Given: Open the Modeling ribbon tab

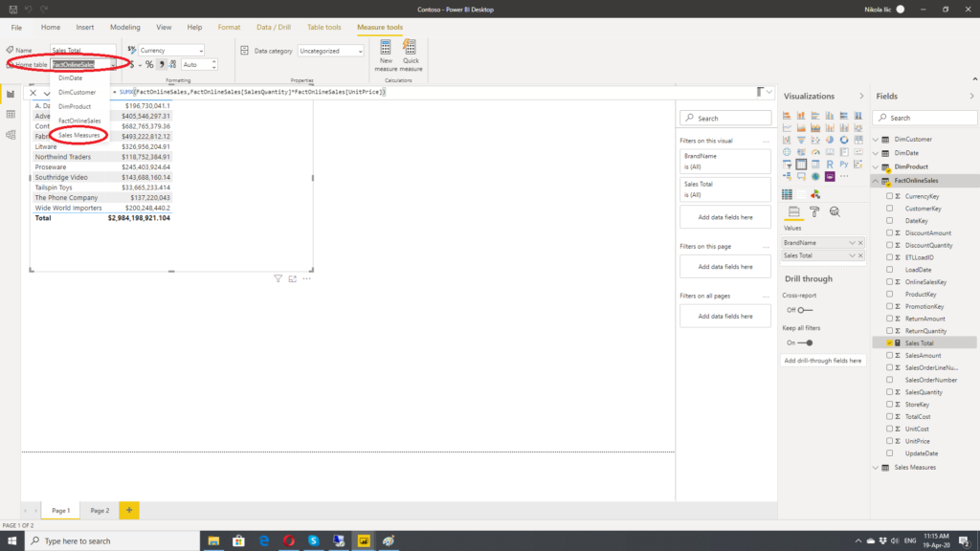Looking at the screenshot, I should tap(125, 28).
